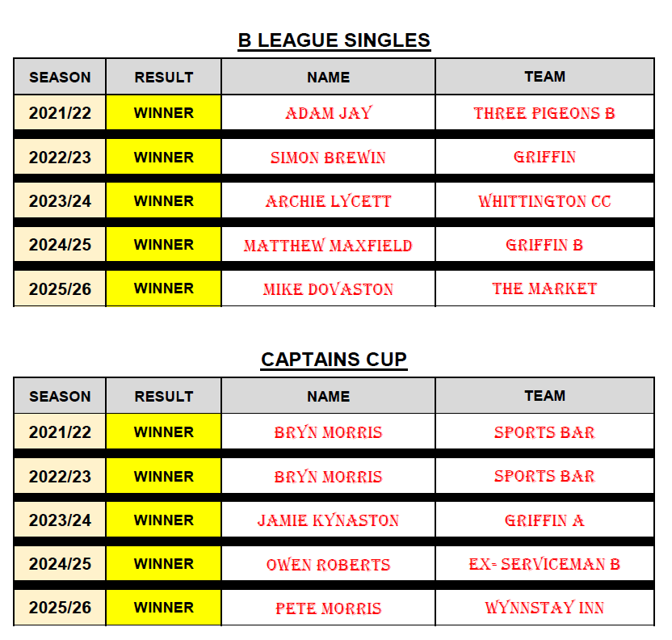Click Simon Brewin in the name column

pos(329,157)
